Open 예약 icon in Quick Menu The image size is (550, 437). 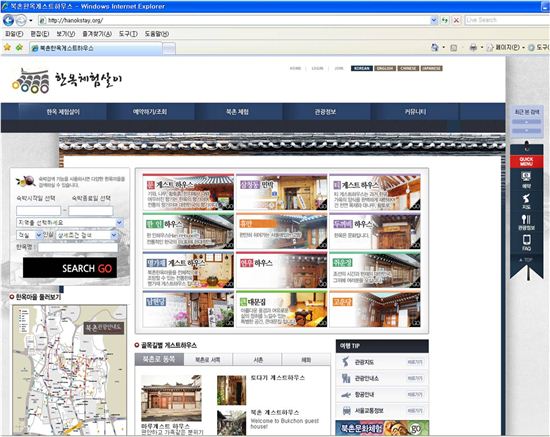point(526,180)
